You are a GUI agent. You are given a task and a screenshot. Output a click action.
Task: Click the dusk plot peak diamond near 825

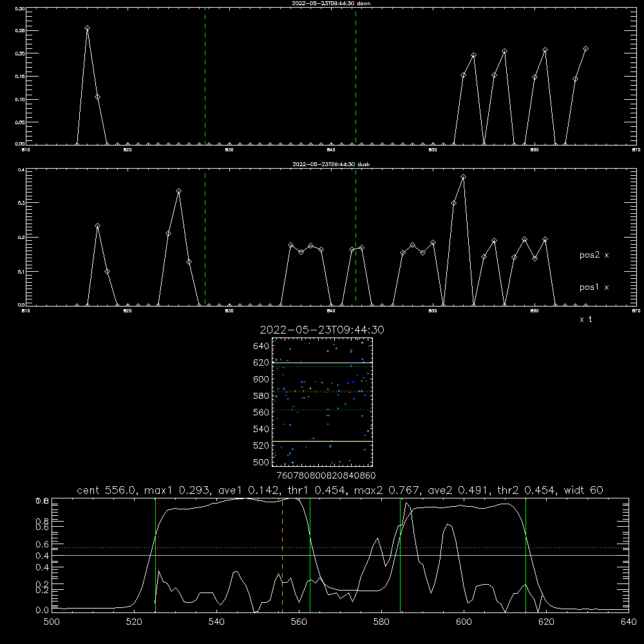point(178,191)
